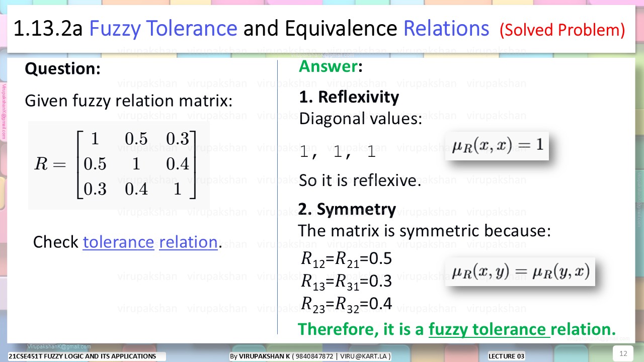Click footer author 'By VIRUPAKSHAN K' text
Image resolution: width=644 pixels, height=362 pixels.
pos(259,356)
